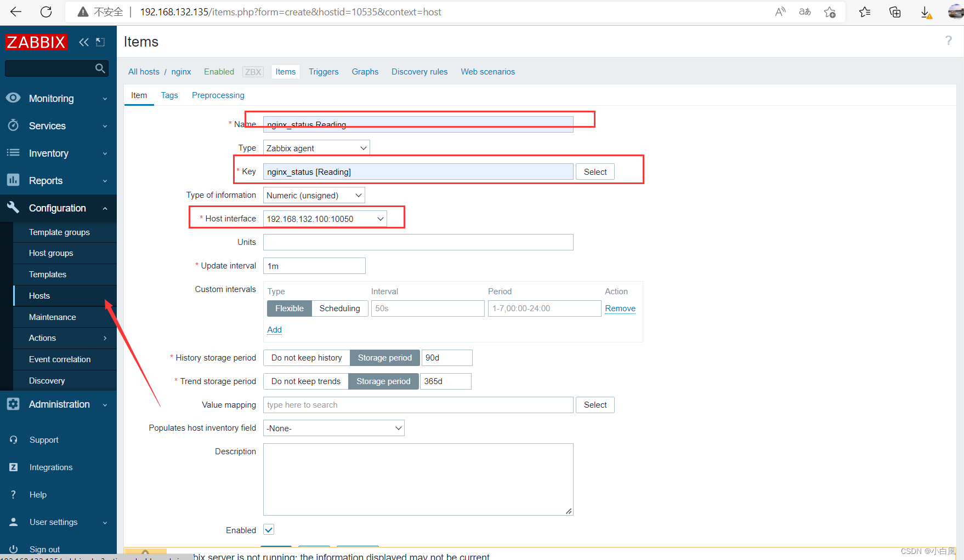Viewport: 964px width, 560px height.
Task: Open the favorites list icon
Action: (865, 12)
